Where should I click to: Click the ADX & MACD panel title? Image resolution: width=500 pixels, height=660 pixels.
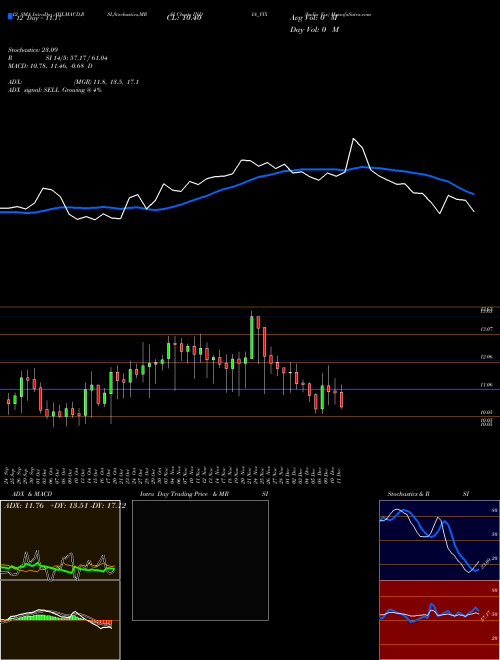pos(32,494)
